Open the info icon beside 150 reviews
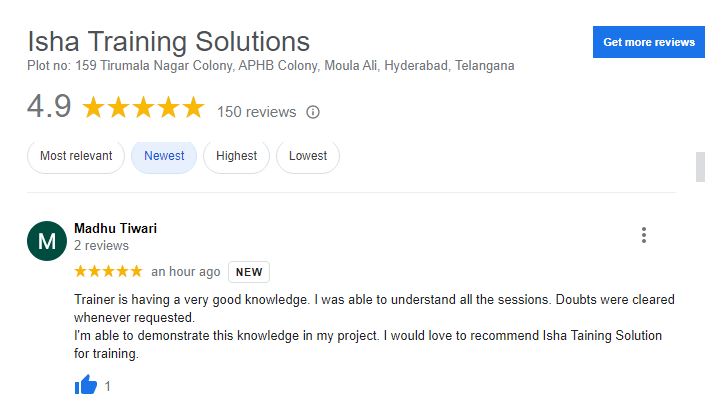Image resolution: width=722 pixels, height=404 pixels. [313, 112]
